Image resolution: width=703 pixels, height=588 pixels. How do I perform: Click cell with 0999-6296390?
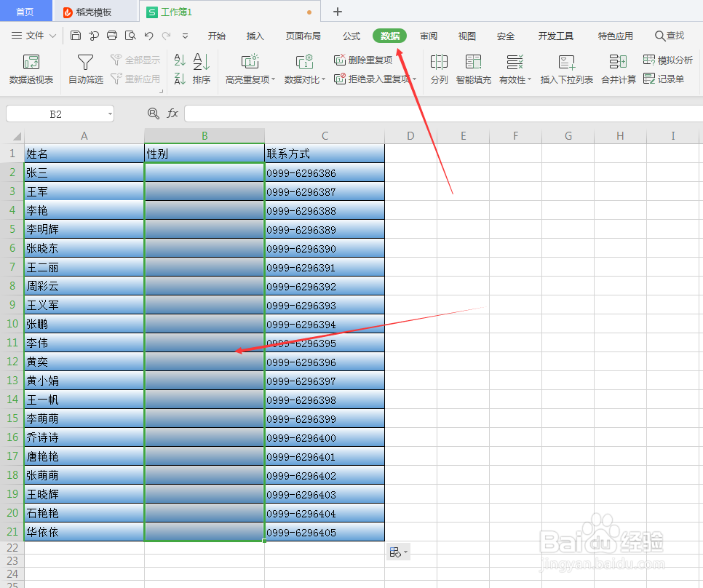pos(325,248)
